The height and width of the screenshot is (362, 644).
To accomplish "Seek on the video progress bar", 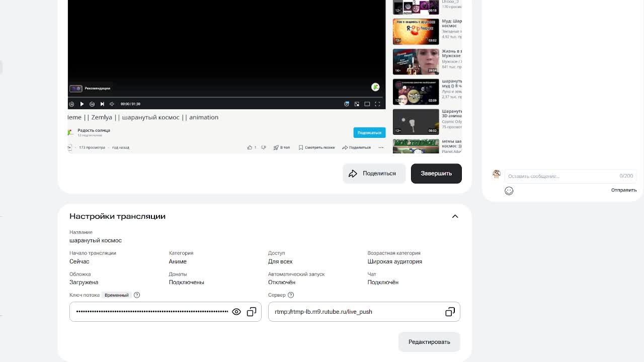I will (226, 97).
